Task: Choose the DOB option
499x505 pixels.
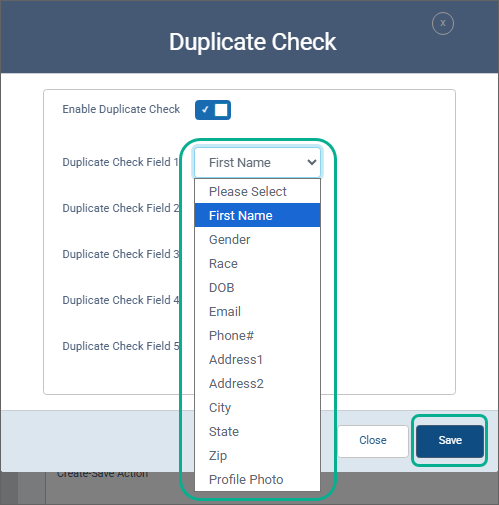Action: click(x=257, y=287)
